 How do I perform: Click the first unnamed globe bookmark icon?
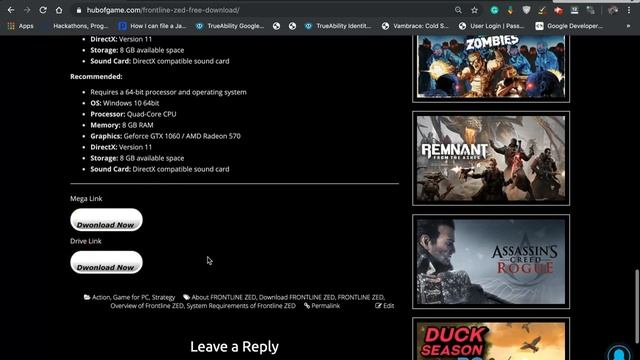[277, 26]
